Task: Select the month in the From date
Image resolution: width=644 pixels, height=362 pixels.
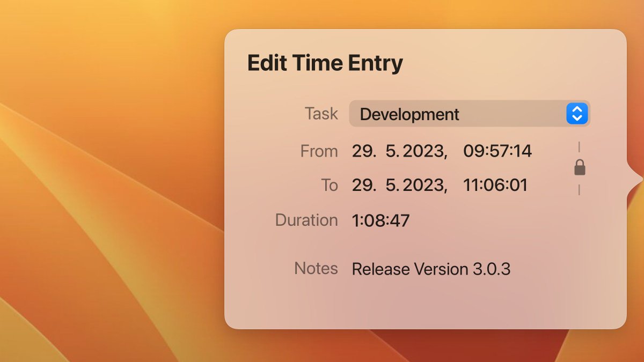Action: (x=392, y=151)
